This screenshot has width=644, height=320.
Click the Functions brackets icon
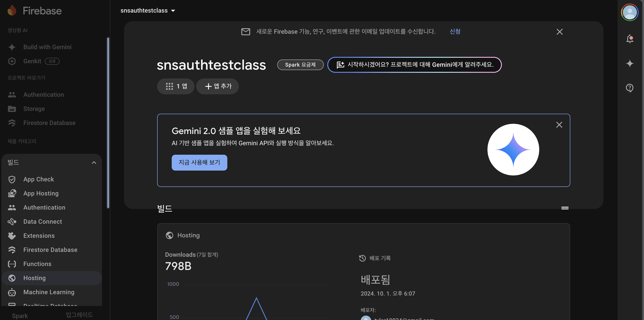coord(12,264)
